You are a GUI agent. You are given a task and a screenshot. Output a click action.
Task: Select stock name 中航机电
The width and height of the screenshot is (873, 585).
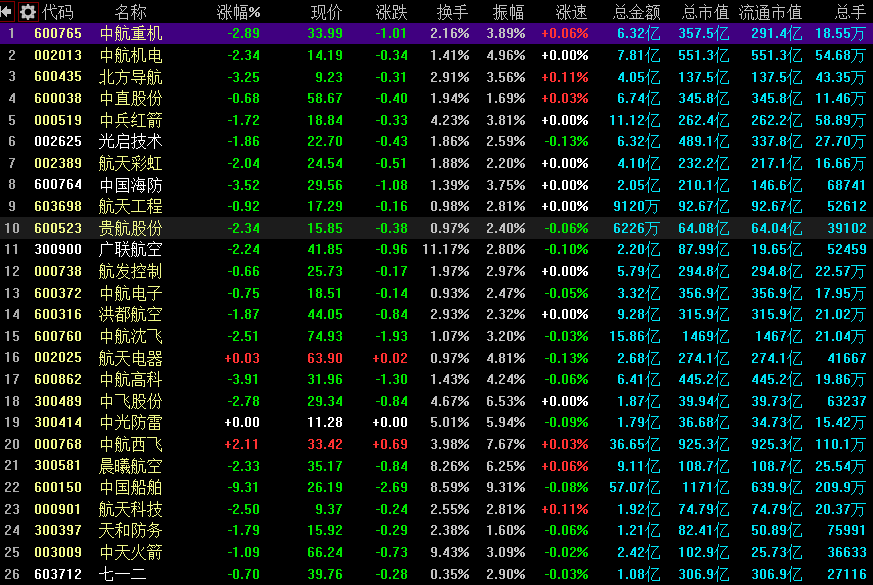click(x=131, y=55)
